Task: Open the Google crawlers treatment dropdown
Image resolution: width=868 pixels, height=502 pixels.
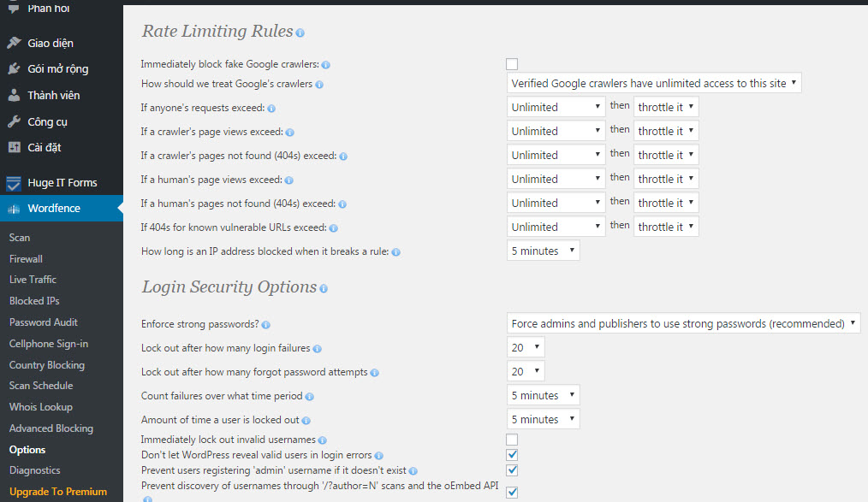Action: [x=654, y=83]
